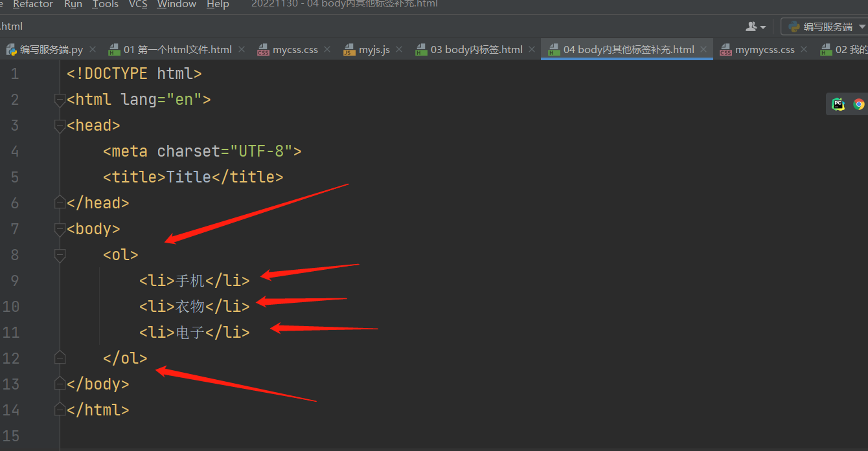Open the user account icon menu
The image size is (868, 451).
point(755,27)
